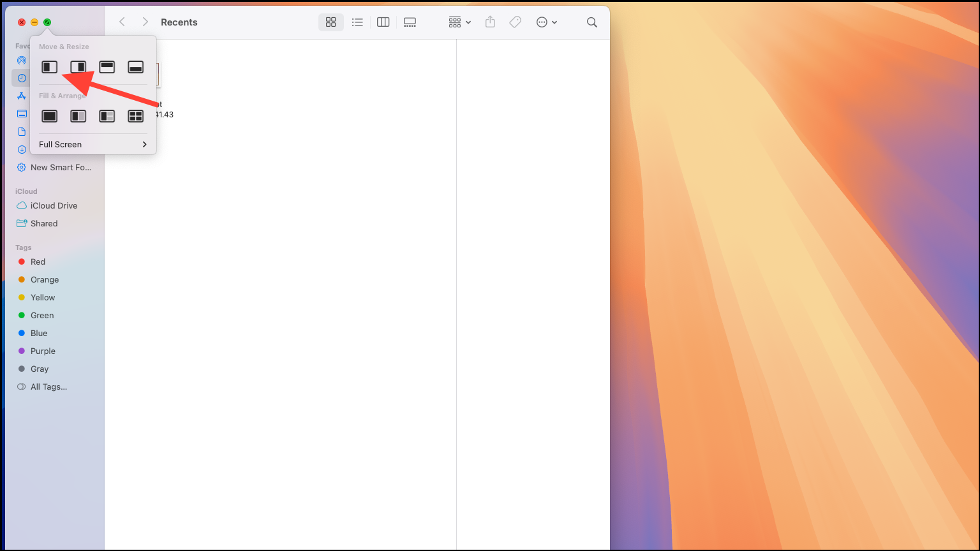Go forward in Finder history
Viewport: 980px width, 551px height.
145,22
